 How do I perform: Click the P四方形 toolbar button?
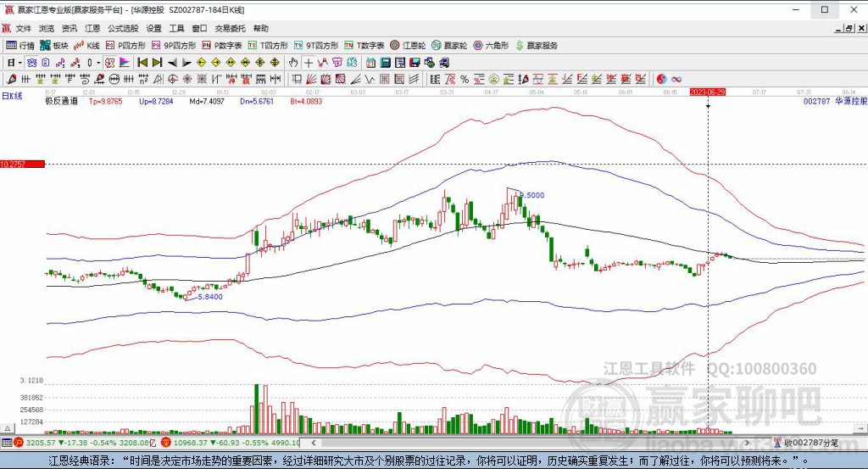click(125, 46)
